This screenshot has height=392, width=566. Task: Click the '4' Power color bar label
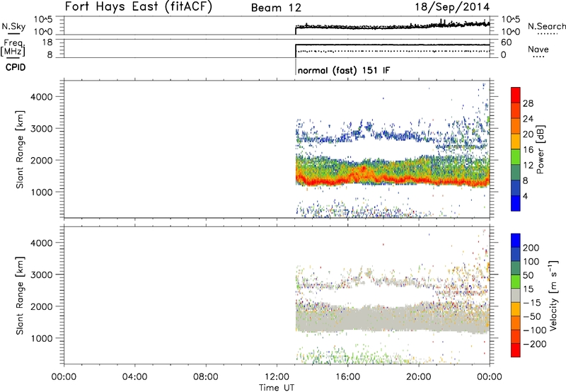click(525, 196)
